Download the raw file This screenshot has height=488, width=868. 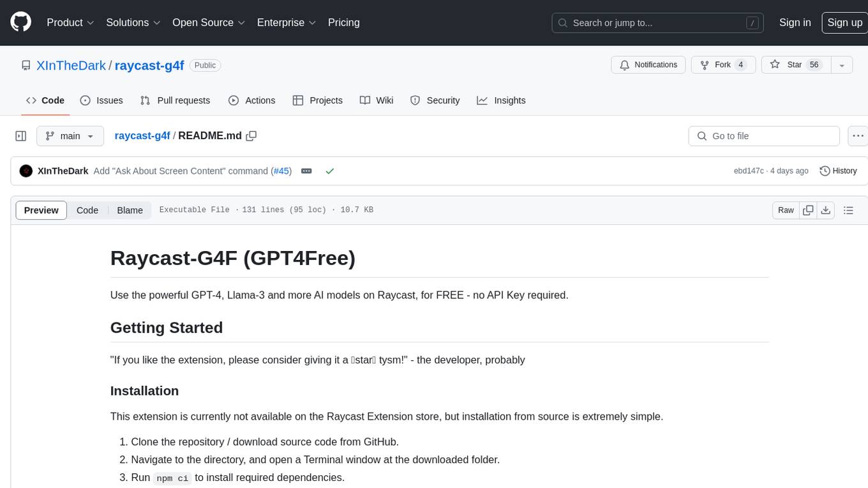click(x=826, y=210)
